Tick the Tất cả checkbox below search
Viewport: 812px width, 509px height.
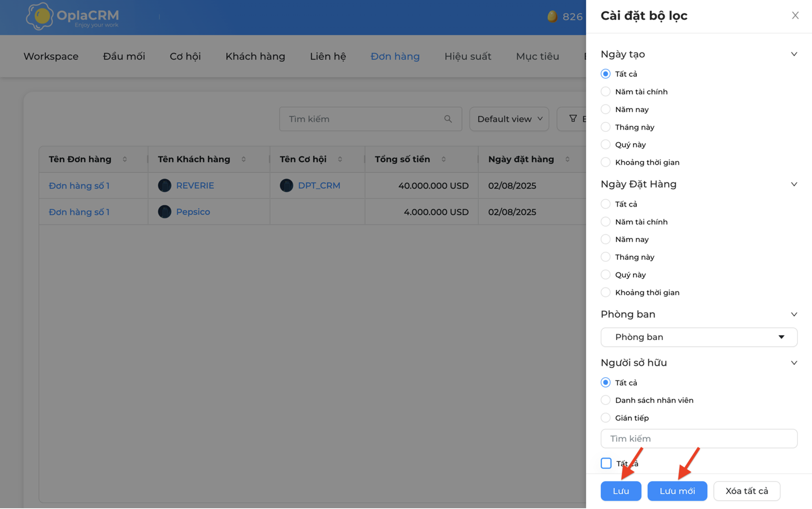tap(606, 463)
